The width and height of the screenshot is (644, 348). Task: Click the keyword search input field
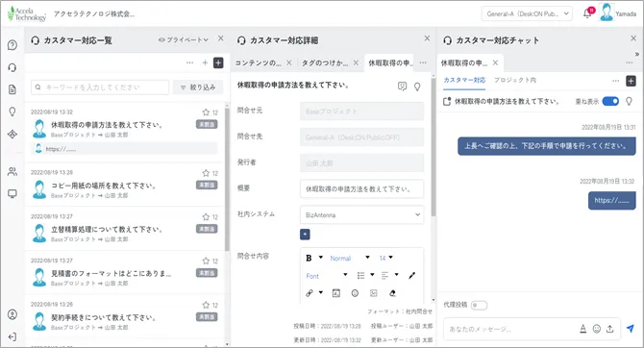click(100, 87)
